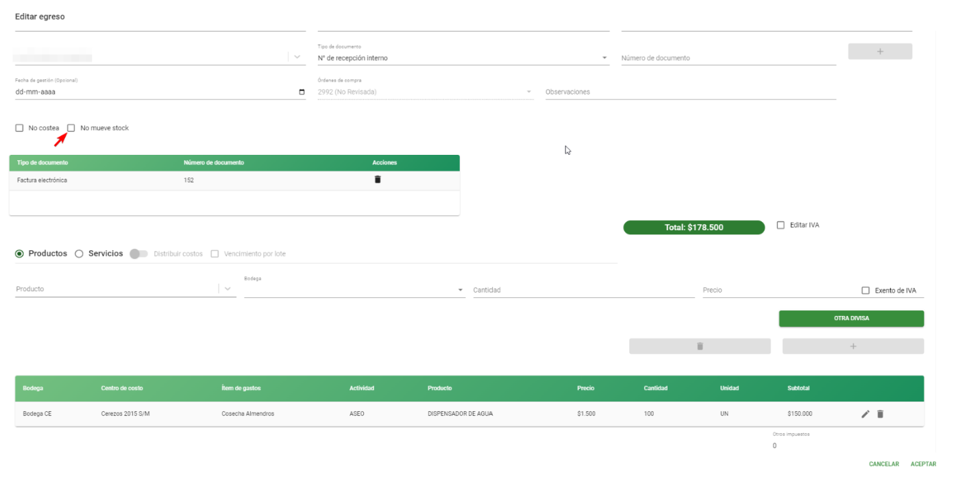Toggle the Distribuir costos switch
The image size is (980, 492).
point(138,254)
